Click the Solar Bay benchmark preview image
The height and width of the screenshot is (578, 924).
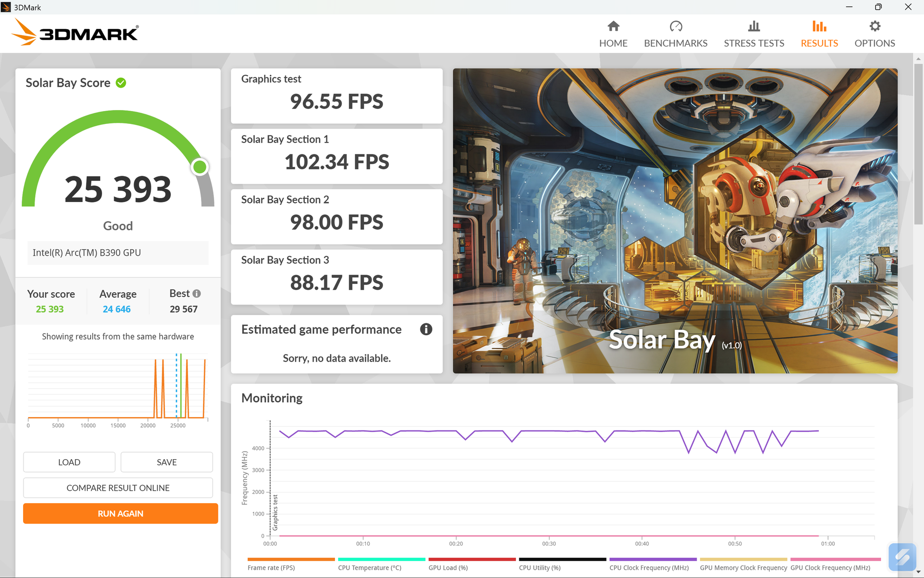pyautogui.click(x=675, y=222)
